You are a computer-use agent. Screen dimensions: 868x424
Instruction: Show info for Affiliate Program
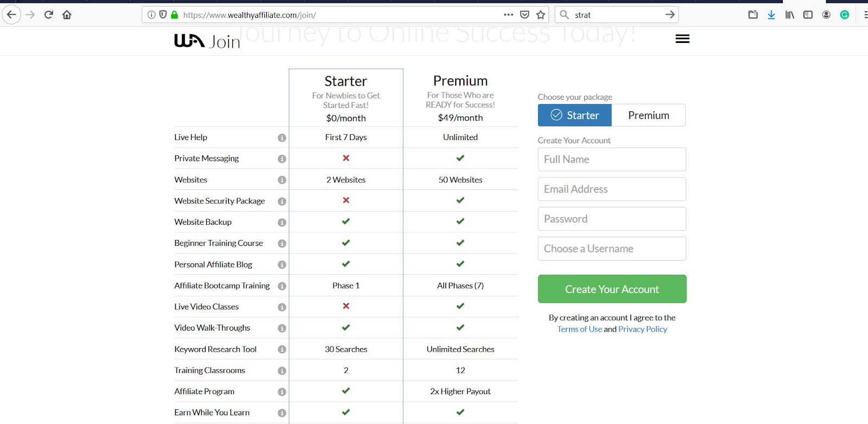click(x=282, y=392)
